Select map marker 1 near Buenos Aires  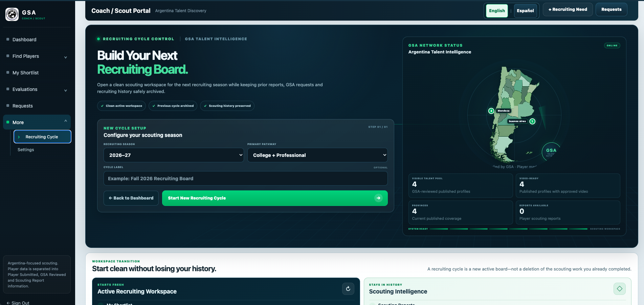tap(532, 121)
